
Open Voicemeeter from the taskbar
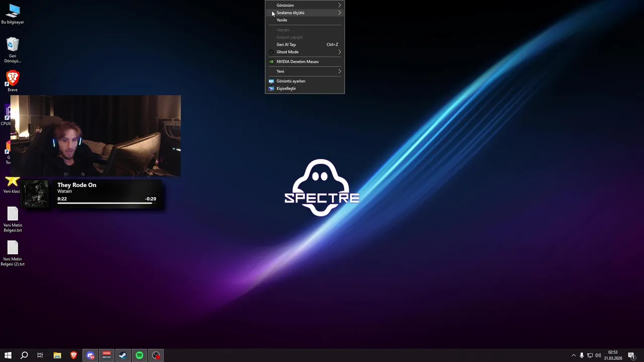107,355
